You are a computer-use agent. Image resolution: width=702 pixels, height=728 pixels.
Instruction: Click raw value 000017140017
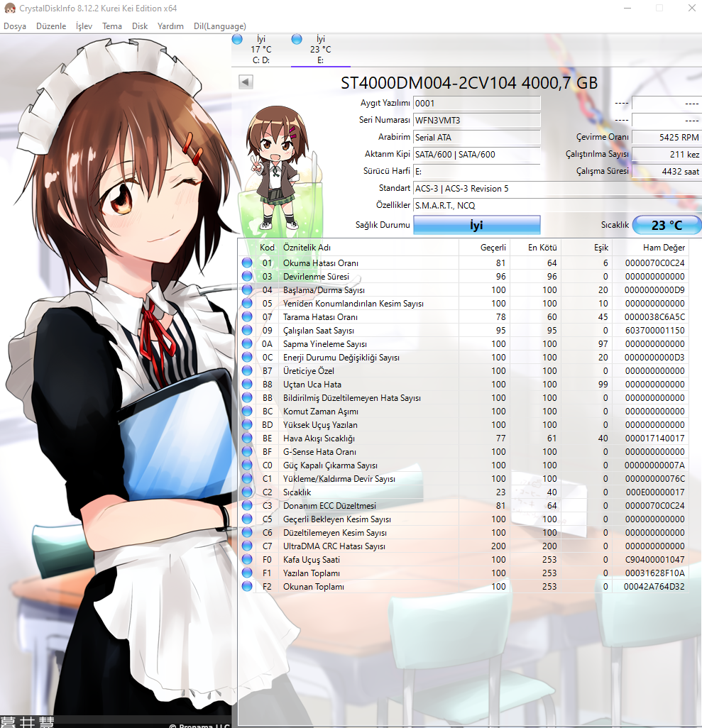coord(654,438)
